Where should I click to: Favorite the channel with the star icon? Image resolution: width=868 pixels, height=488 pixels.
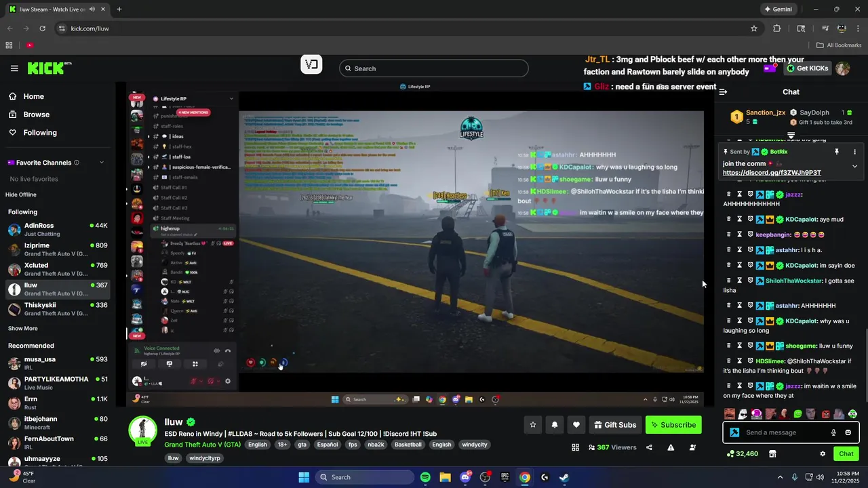click(533, 425)
